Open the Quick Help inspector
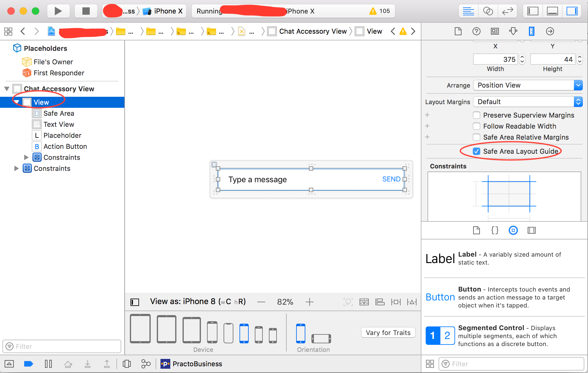Image resolution: width=588 pixels, height=373 pixels. pyautogui.click(x=477, y=31)
